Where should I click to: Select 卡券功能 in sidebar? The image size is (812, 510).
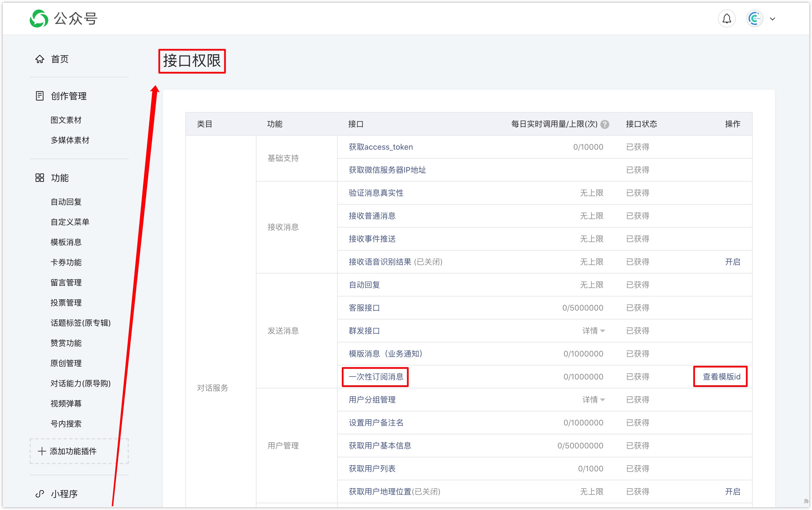point(66,262)
